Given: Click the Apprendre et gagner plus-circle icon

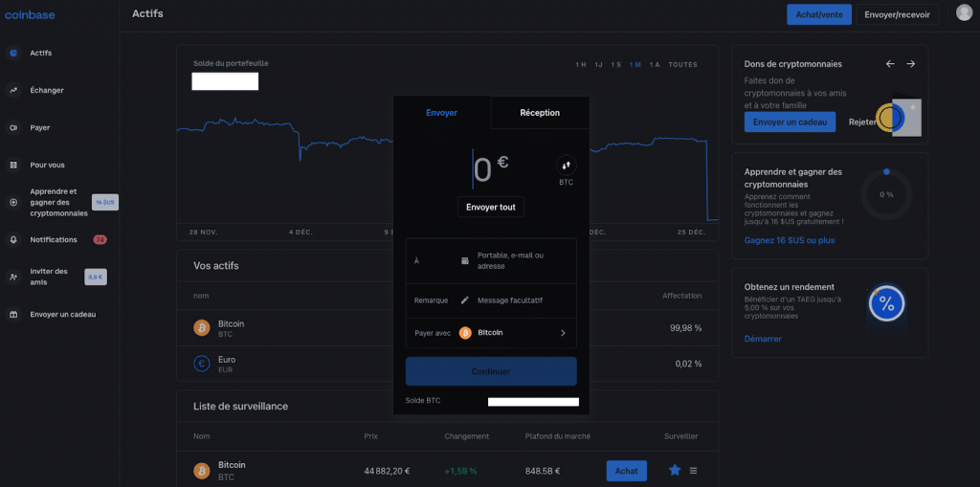Looking at the screenshot, I should (13, 203).
